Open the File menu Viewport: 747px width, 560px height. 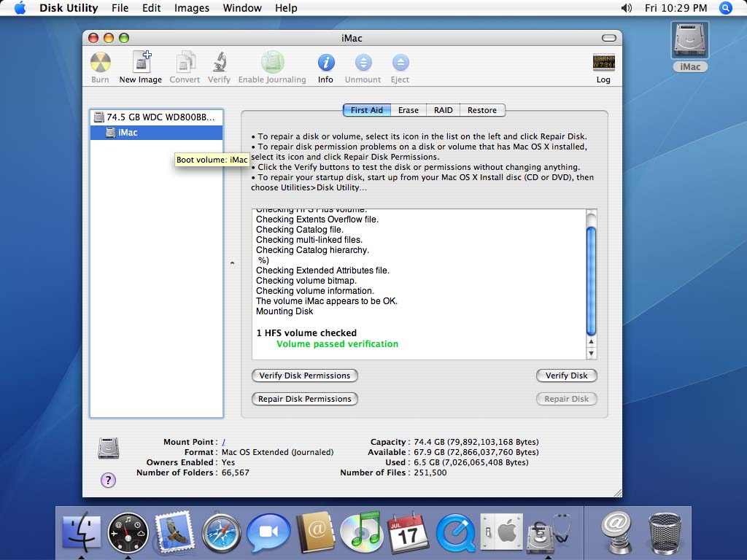point(120,8)
